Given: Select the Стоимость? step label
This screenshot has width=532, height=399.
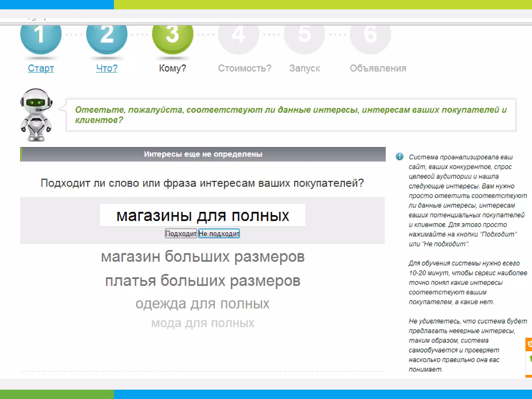Looking at the screenshot, I should [x=244, y=68].
